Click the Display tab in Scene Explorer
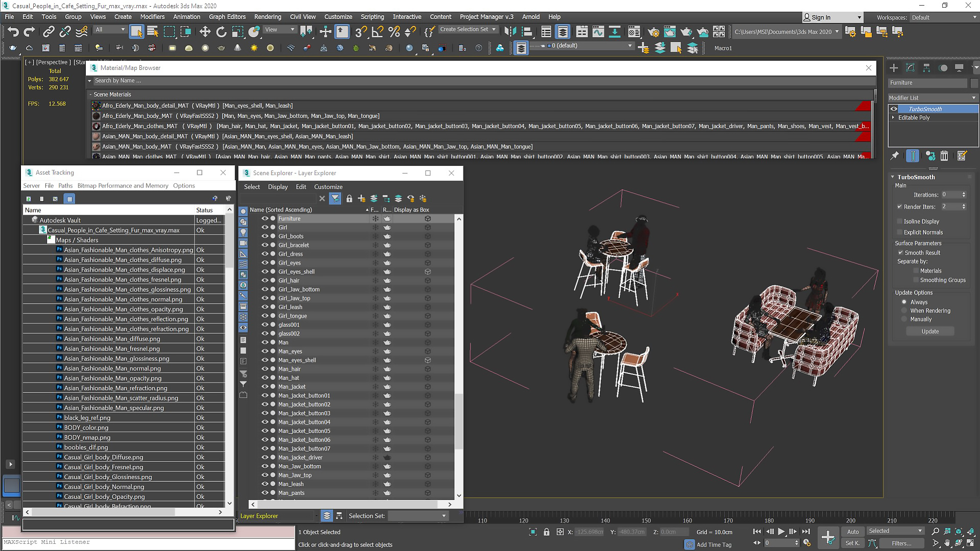 point(277,186)
